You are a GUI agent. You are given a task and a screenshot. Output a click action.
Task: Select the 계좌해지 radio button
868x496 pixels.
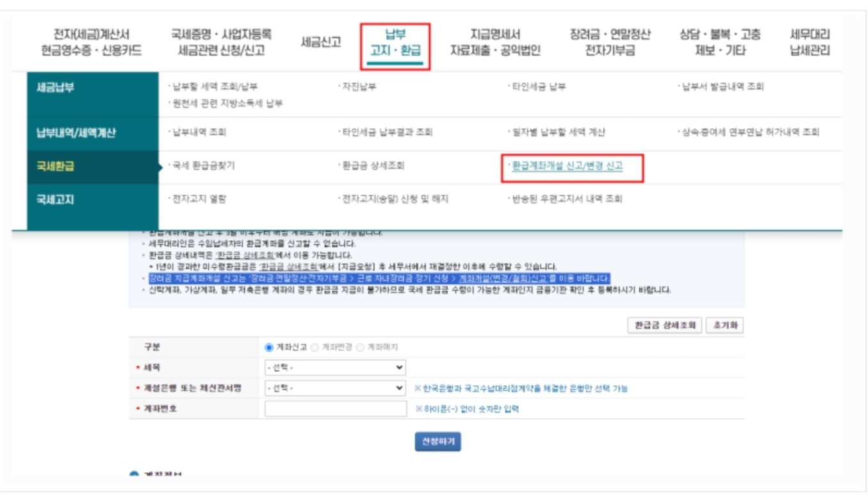click(x=360, y=347)
